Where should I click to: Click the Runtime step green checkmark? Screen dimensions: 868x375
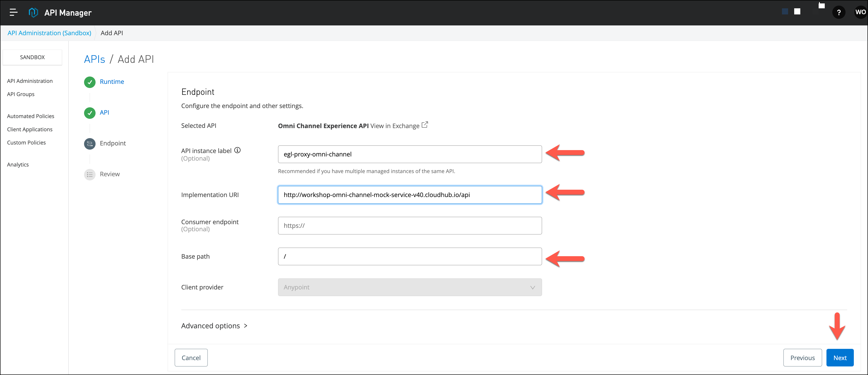[x=90, y=82]
